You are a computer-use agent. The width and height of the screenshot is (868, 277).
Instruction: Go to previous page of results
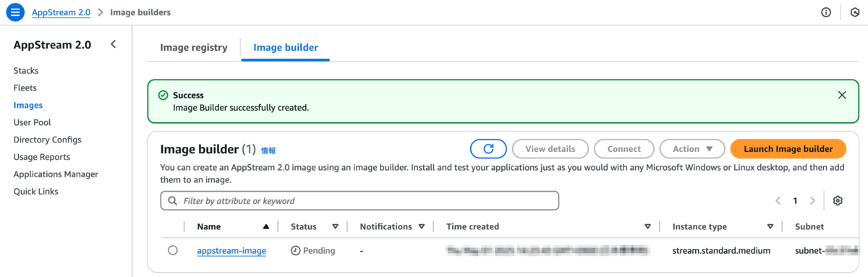[778, 200]
